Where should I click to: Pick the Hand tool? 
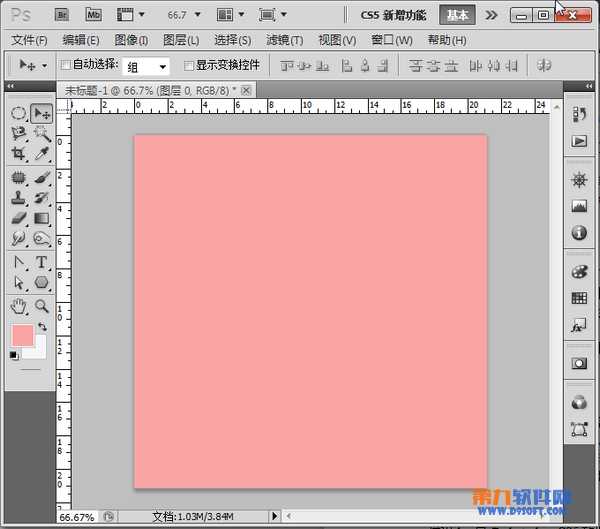tap(18, 306)
